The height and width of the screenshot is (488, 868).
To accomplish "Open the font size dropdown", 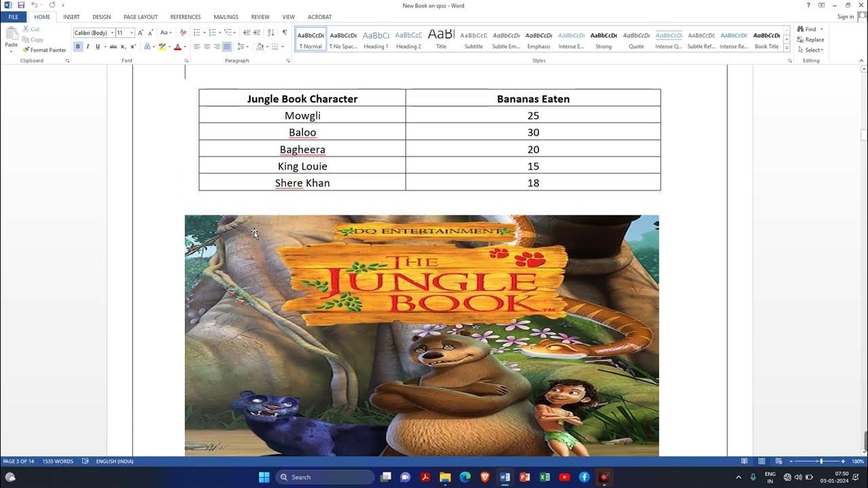I will pos(132,33).
